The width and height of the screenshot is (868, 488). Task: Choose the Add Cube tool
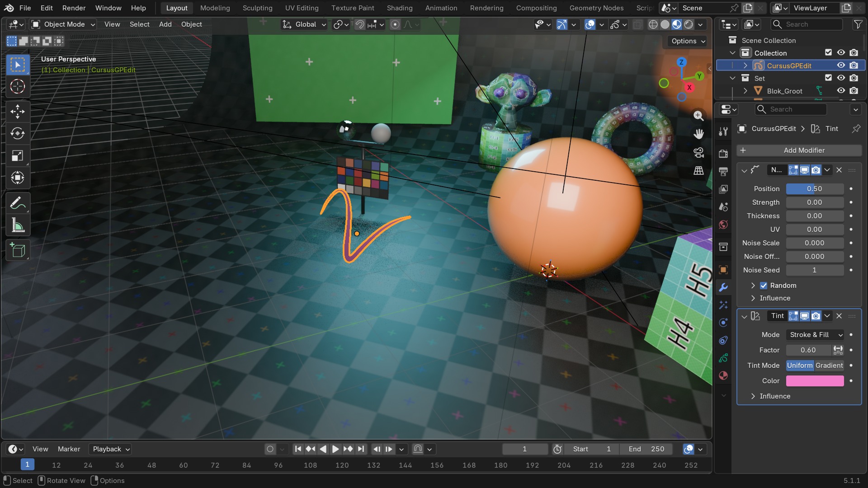(18, 250)
